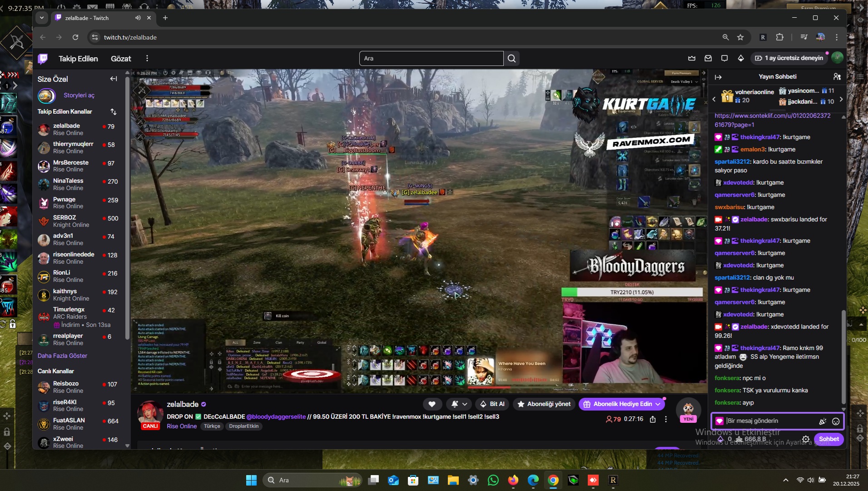Click the Twitch search input field
Screen dimensions: 868x491
431,58
